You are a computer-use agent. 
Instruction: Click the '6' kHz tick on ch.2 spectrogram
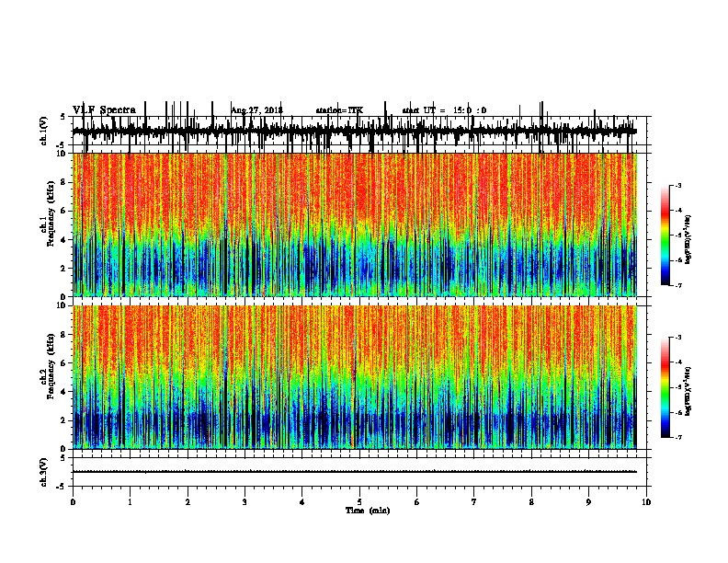click(x=64, y=362)
